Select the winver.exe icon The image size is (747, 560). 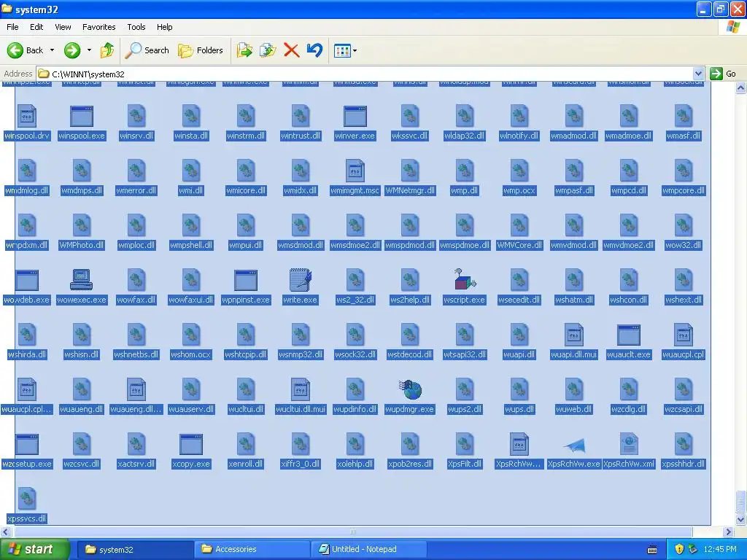point(355,116)
